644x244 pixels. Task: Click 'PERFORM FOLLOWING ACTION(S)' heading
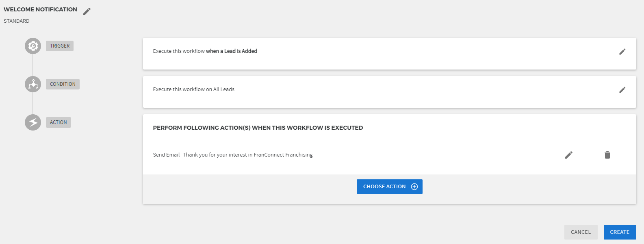click(258, 128)
